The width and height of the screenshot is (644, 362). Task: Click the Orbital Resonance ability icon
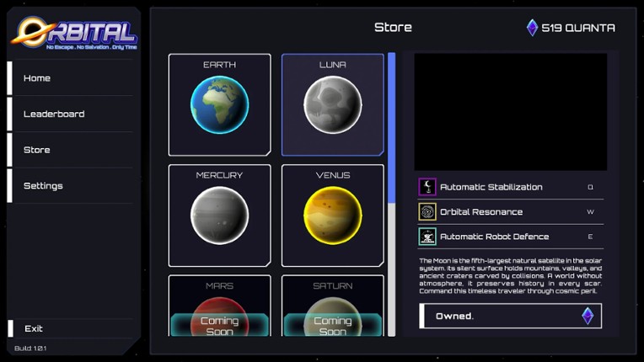(x=427, y=212)
